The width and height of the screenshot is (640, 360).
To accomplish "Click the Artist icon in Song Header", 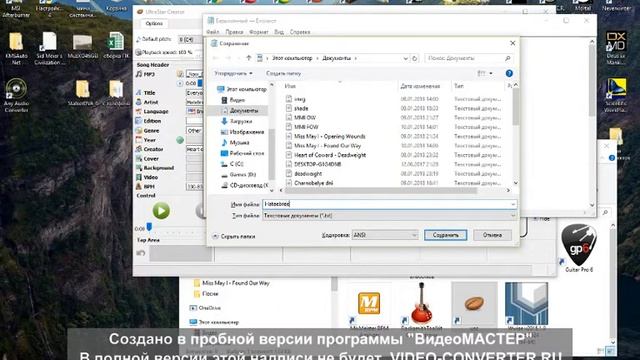I will tap(139, 102).
